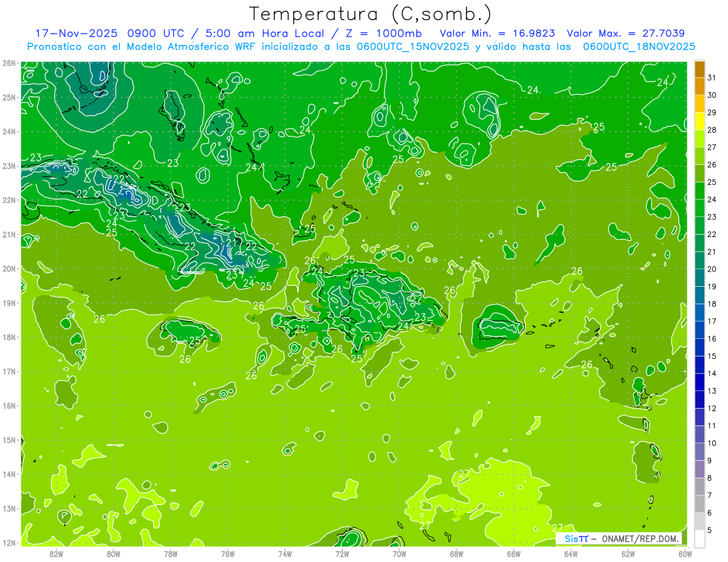This screenshot has width=728, height=562.
Task: Click the '22N' latitude axis label
Action: pos(9,200)
